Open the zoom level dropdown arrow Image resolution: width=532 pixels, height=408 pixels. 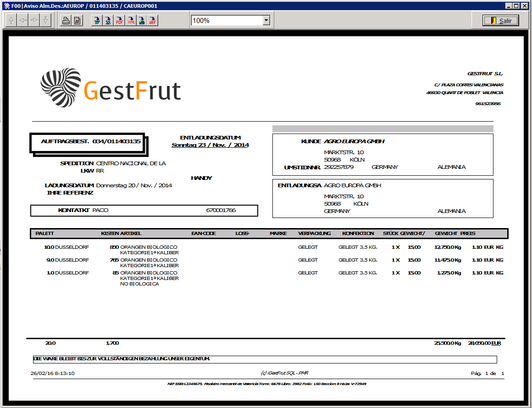tap(266, 21)
